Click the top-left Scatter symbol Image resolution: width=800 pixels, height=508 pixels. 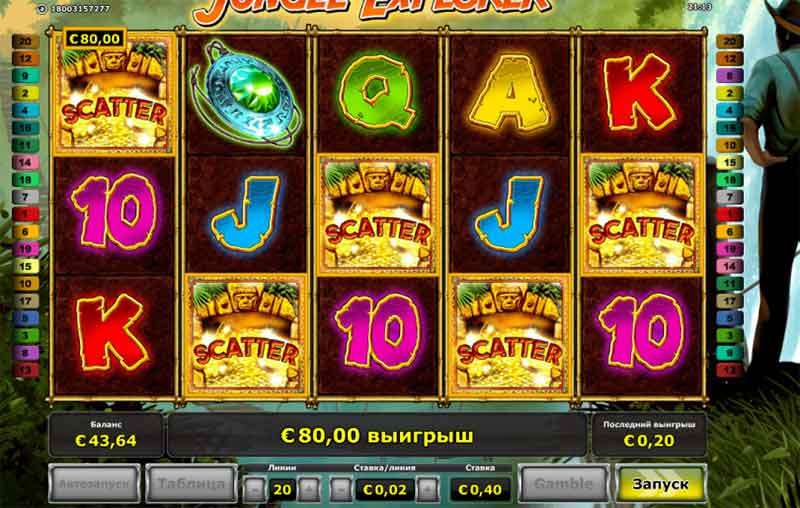tap(114, 95)
